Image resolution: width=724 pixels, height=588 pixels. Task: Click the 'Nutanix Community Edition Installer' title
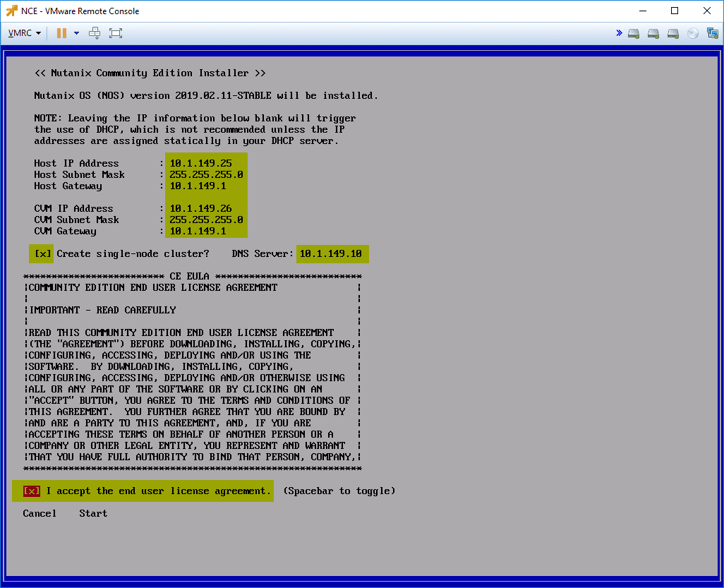[150, 73]
